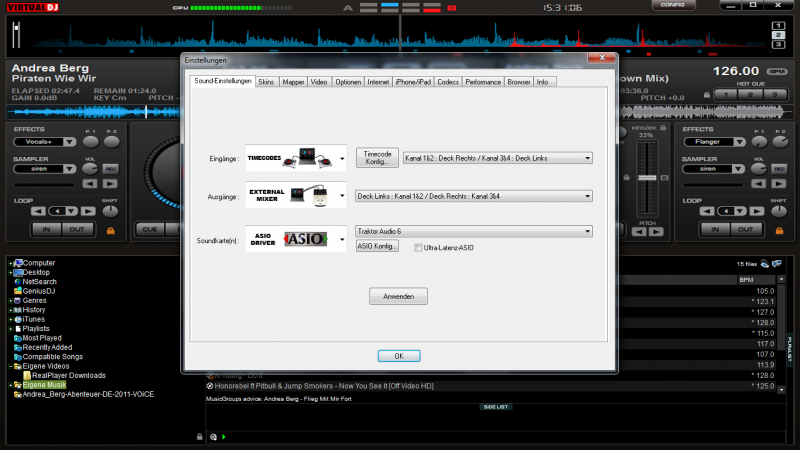Select the Performance tab
Viewport: 800px width, 450px height.
[483, 82]
